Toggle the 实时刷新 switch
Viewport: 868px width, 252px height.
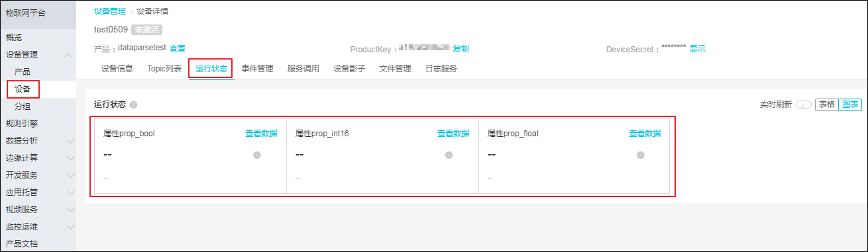pos(803,105)
